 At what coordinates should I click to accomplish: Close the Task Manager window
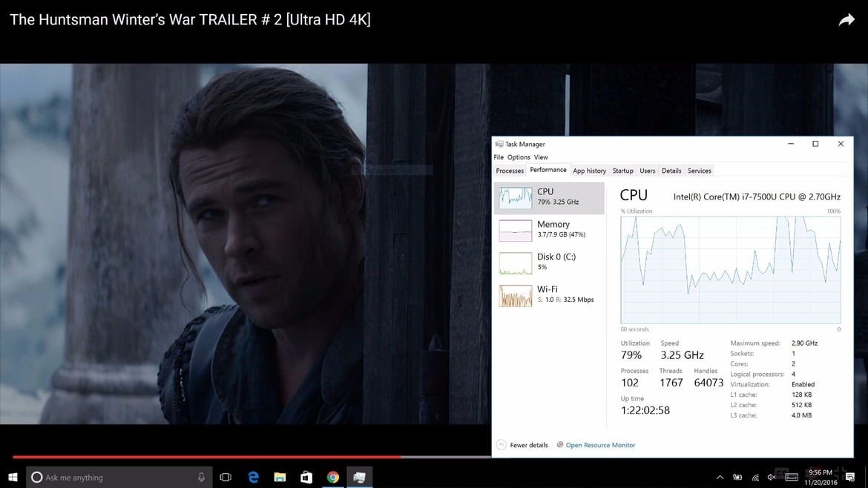(841, 144)
